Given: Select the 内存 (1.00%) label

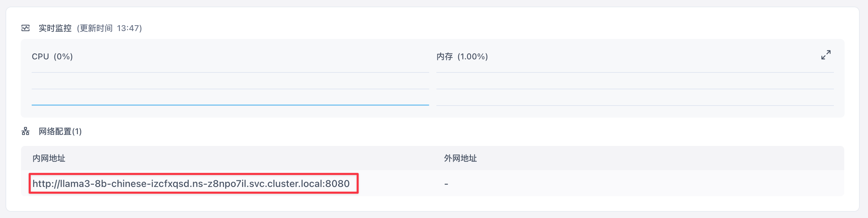Looking at the screenshot, I should click(462, 57).
